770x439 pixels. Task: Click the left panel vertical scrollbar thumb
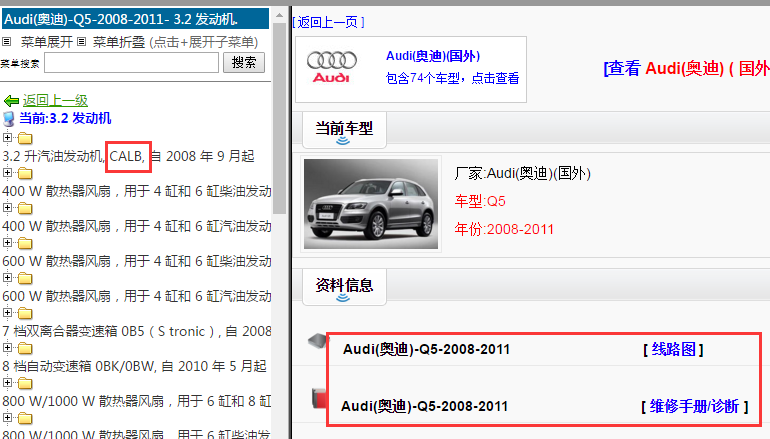(279, 118)
